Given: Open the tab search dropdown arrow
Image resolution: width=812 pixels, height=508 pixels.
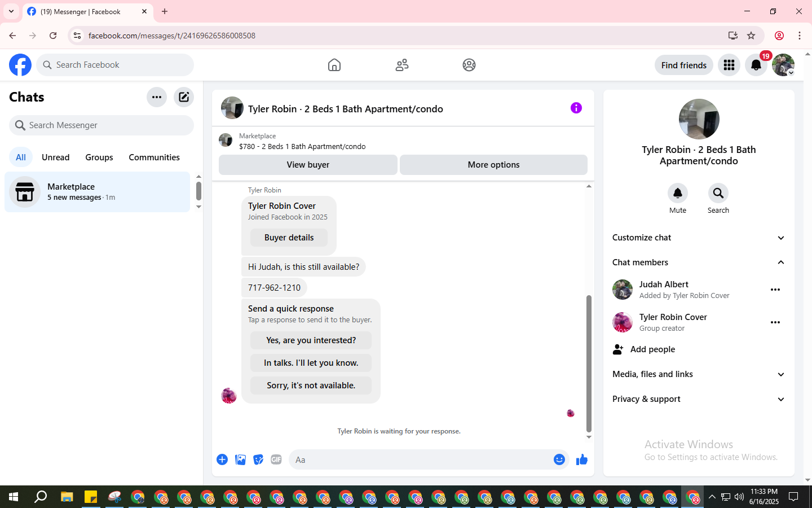Looking at the screenshot, I should (x=11, y=11).
